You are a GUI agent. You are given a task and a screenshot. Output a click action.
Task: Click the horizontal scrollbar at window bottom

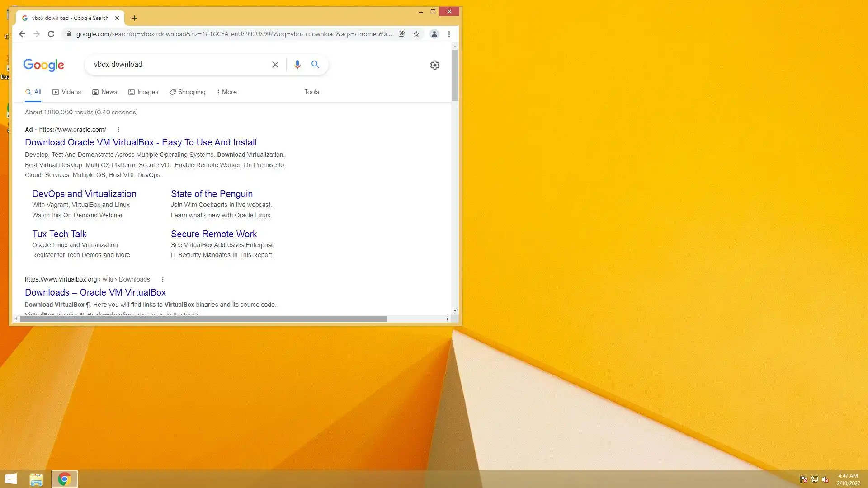(203, 319)
